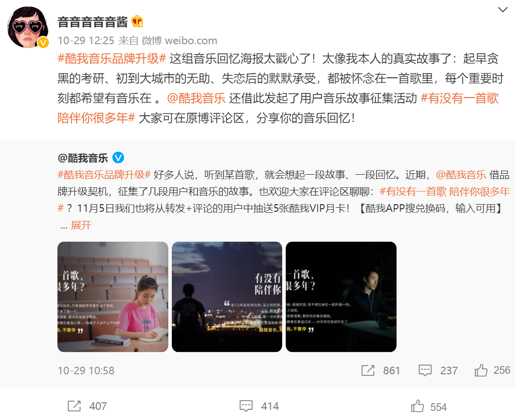
Task: Open the #有没有一首歌陪伴你很多年# hashtag in main post
Action: (x=278, y=108)
